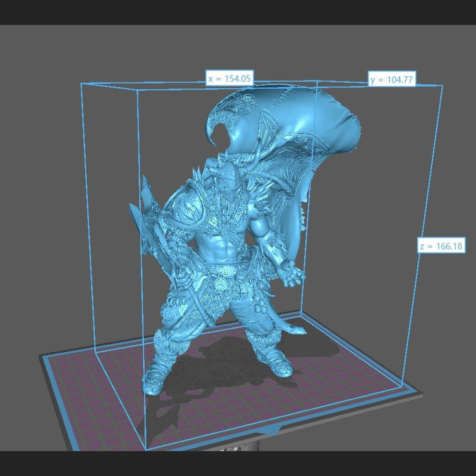Image resolution: width=476 pixels, height=476 pixels.
Task: Click the model's outstretched open hand
Action: click(292, 276)
